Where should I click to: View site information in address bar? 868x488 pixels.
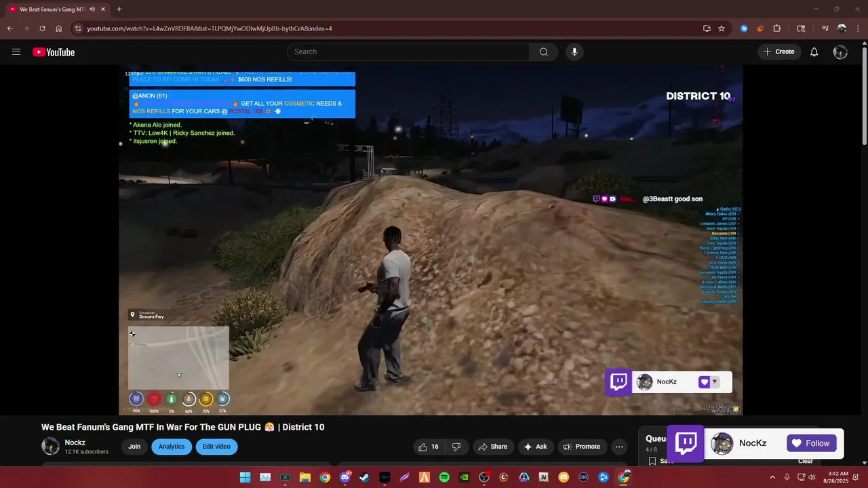tap(78, 28)
